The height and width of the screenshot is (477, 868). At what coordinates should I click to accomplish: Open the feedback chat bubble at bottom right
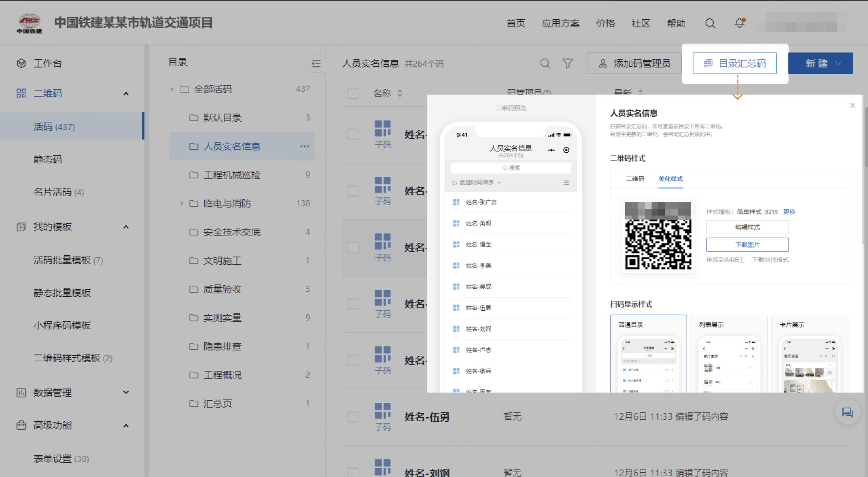coord(847,412)
